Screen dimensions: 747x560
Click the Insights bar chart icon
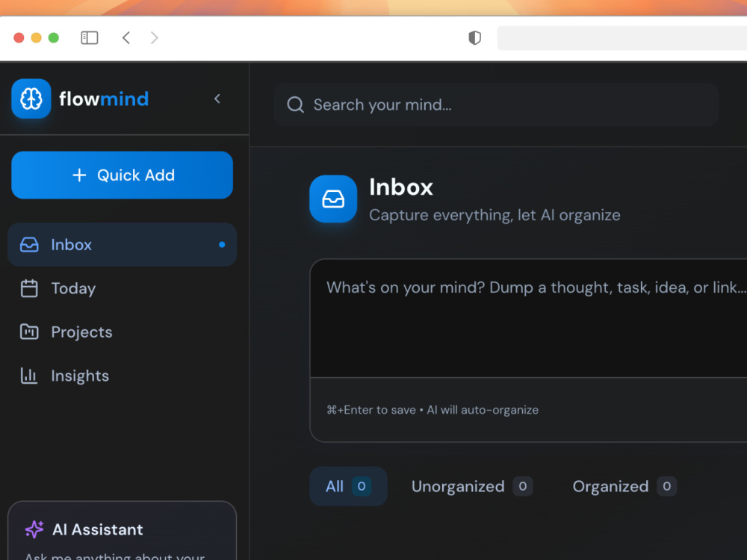(x=29, y=376)
